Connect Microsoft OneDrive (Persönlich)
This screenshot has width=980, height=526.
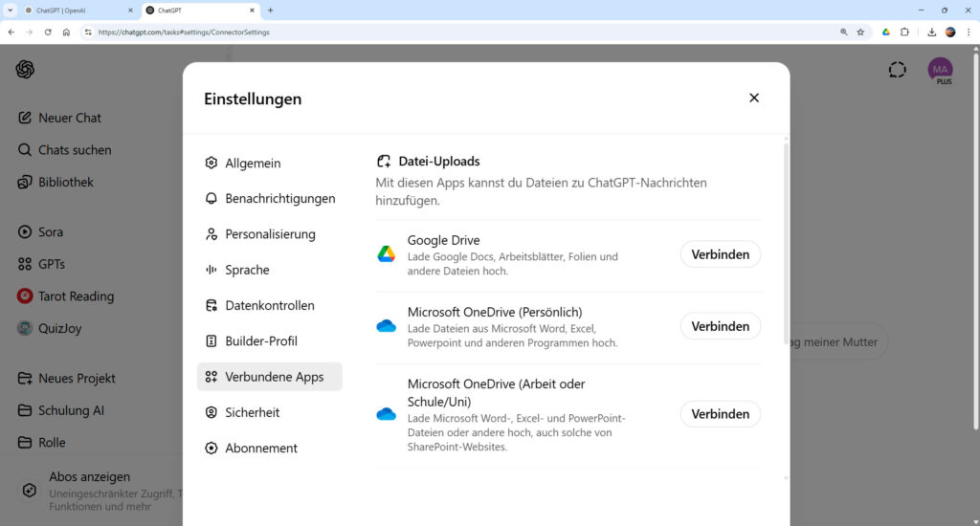[720, 326]
